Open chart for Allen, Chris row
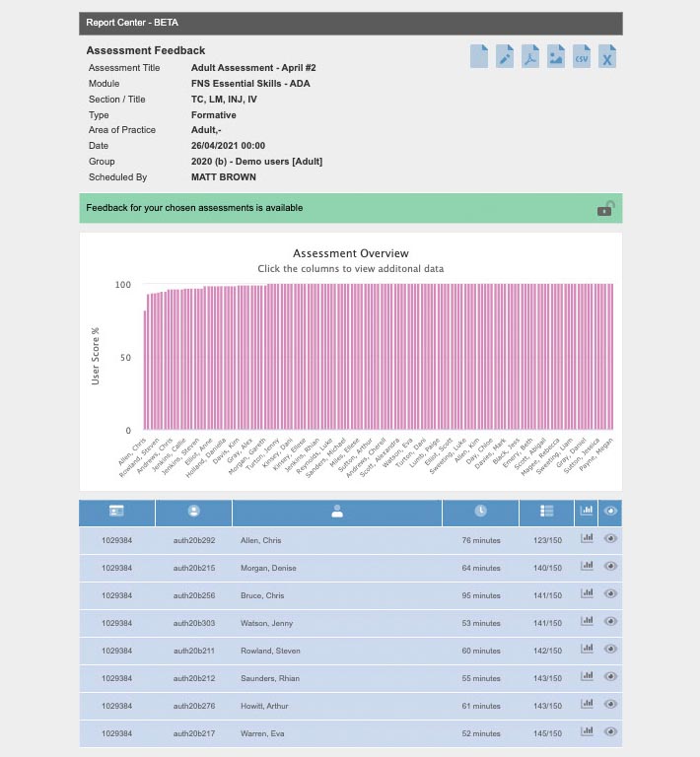This screenshot has height=757, width=700. 587,538
